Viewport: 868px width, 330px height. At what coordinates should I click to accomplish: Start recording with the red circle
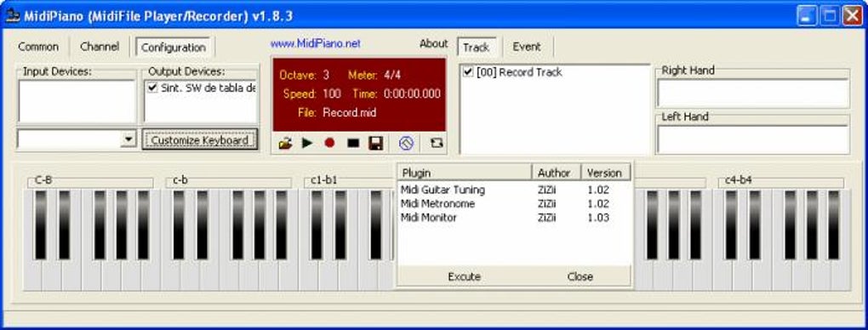pos(329,144)
